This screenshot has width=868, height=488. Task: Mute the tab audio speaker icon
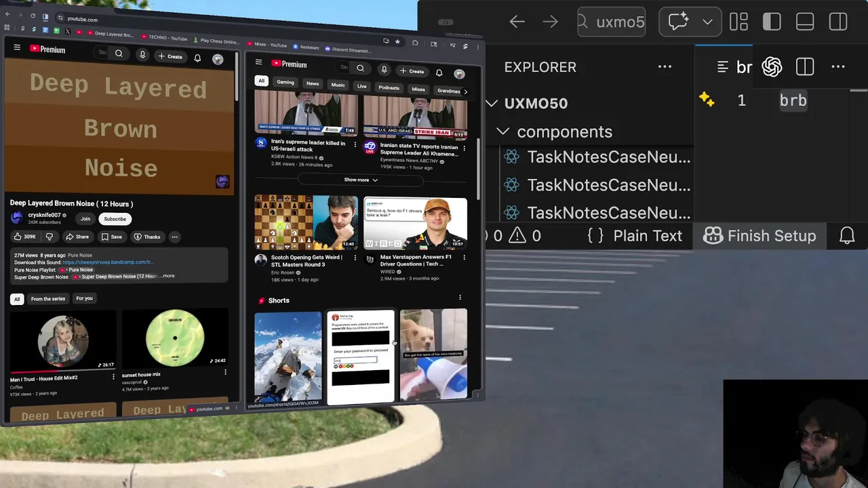click(227, 408)
